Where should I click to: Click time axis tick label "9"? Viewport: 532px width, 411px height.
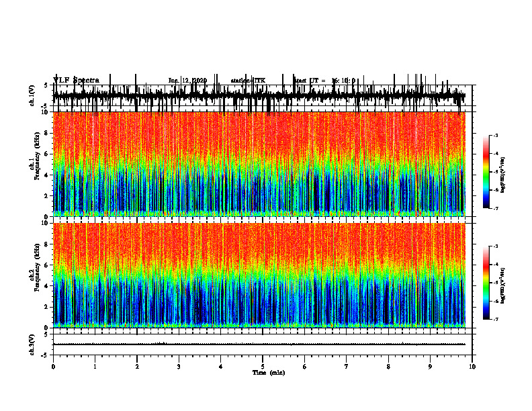(430, 367)
